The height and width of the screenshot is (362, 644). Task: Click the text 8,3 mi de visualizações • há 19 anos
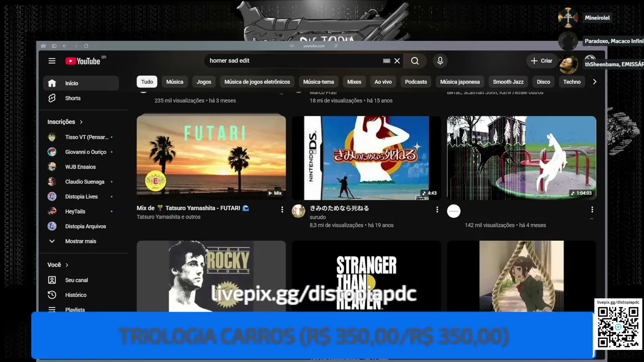tap(352, 225)
